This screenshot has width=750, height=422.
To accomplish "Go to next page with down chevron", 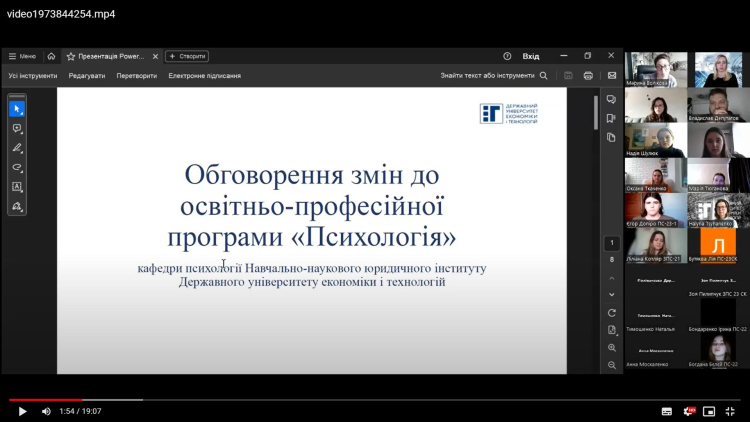I will tap(612, 295).
